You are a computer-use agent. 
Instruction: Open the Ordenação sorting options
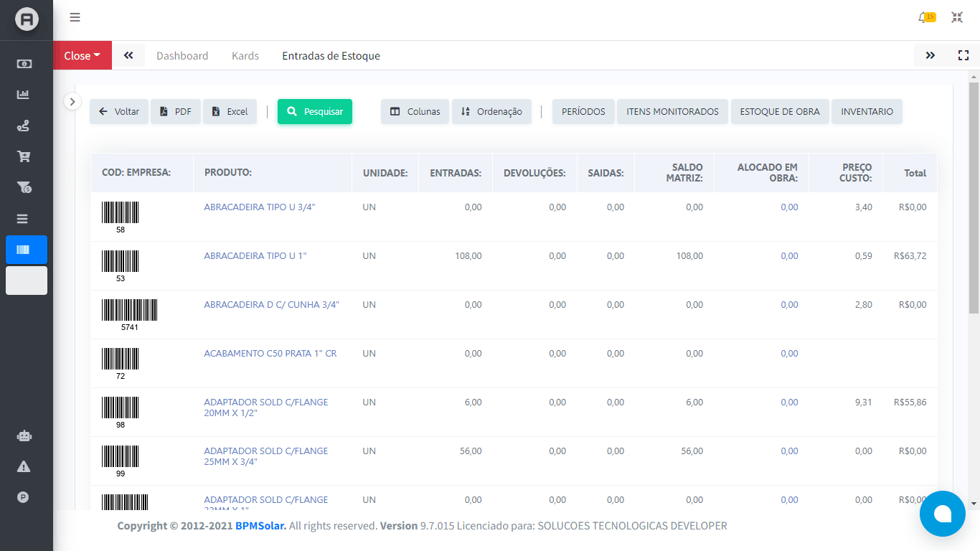click(491, 112)
